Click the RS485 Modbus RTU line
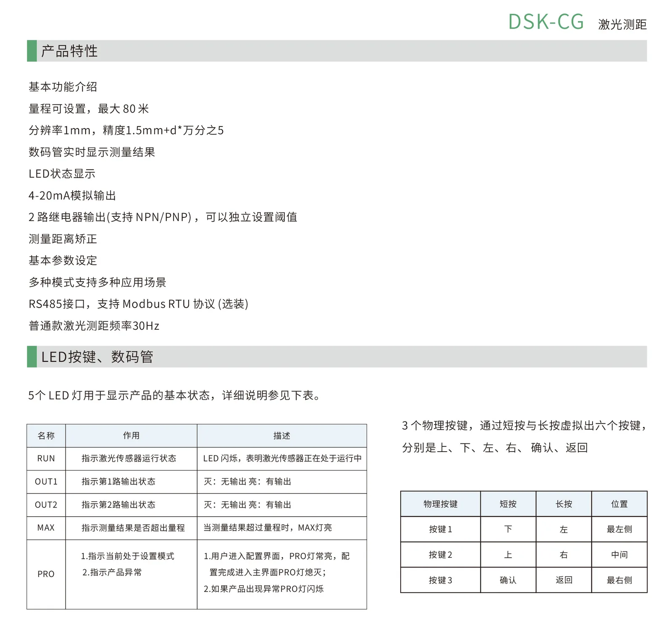This screenshot has height=623, width=672. tap(139, 304)
